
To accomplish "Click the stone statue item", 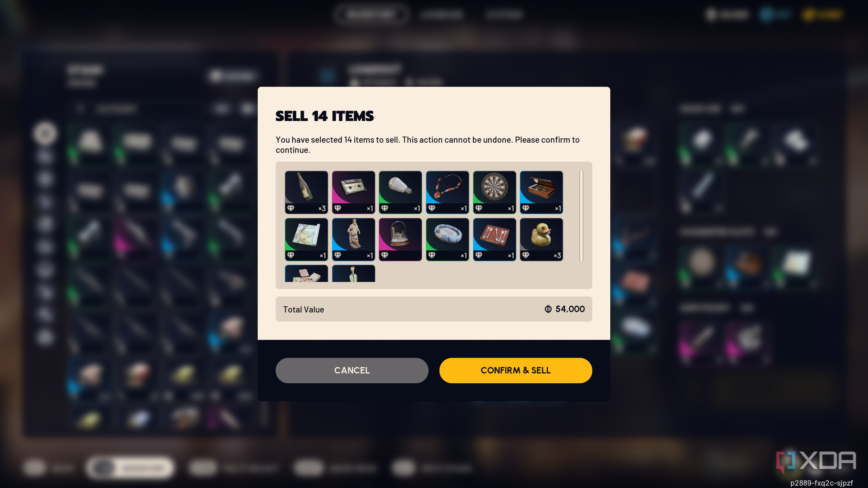I will 353,239.
